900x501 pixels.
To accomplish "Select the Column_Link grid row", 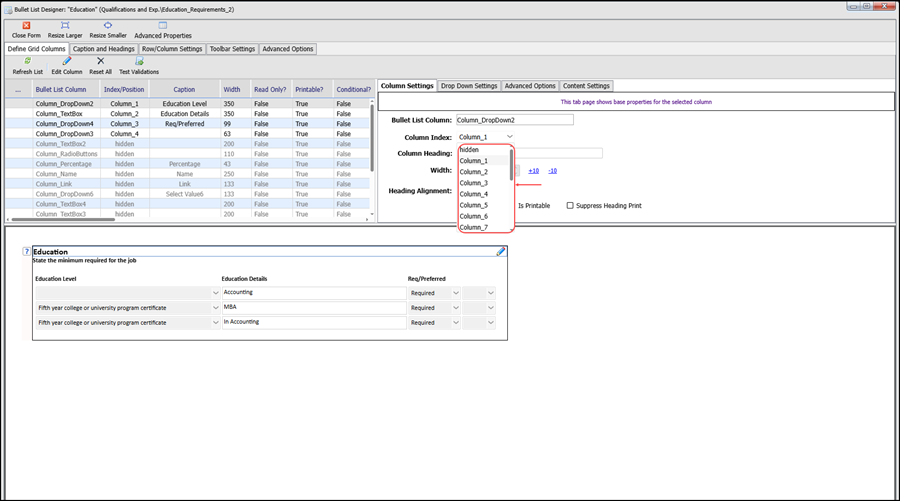I will coord(188,184).
